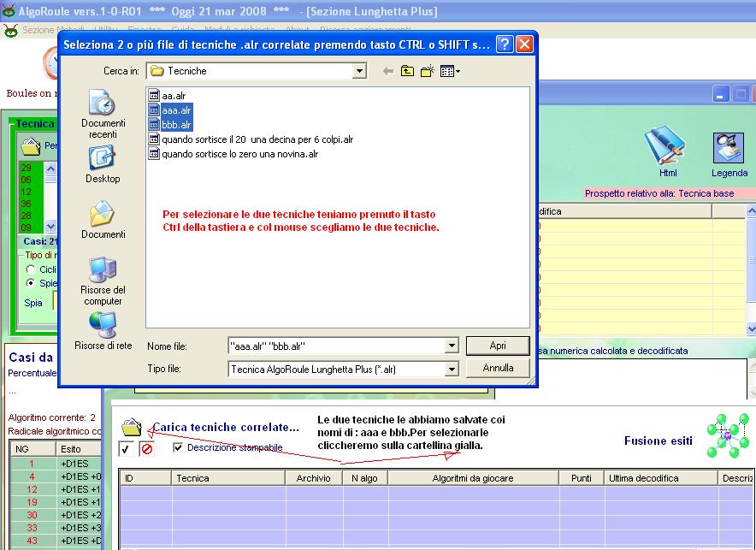This screenshot has width=756, height=550.
Task: Click the go up one level folder icon
Action: tap(408, 71)
